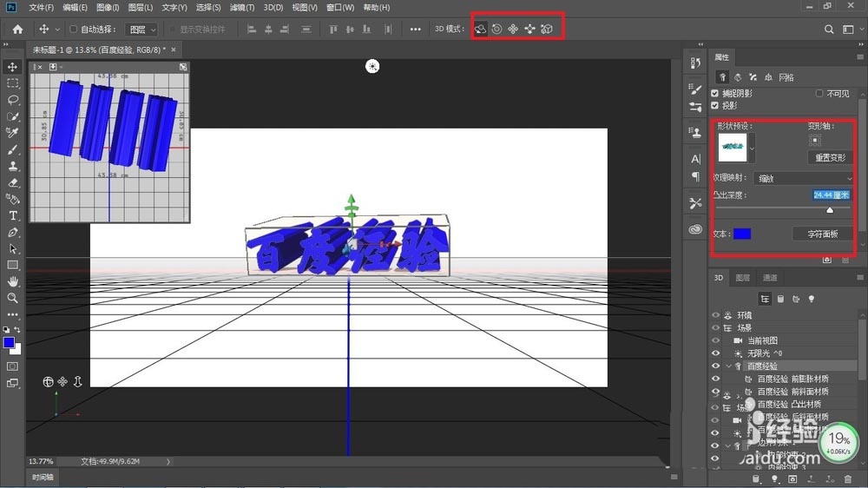Toggle visibility eye of 环境 row
Screen dimensions: 868x488
coord(715,315)
